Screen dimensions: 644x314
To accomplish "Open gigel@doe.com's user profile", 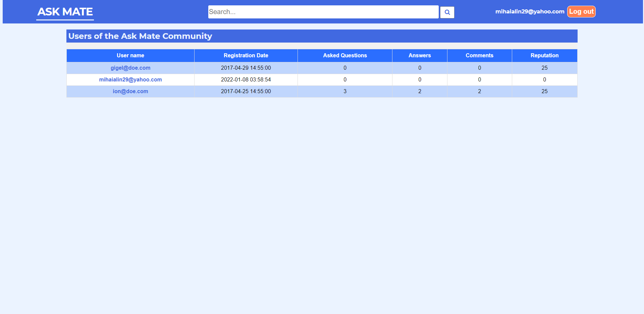I will click(130, 68).
